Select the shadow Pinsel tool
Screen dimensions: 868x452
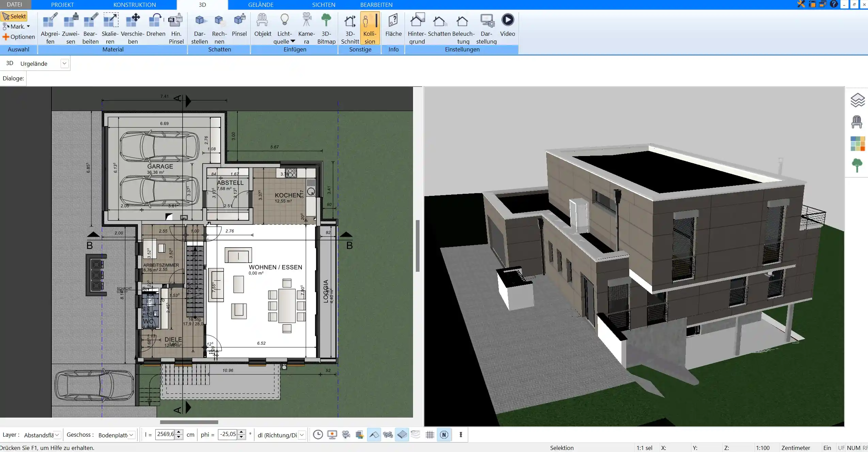[239, 25]
